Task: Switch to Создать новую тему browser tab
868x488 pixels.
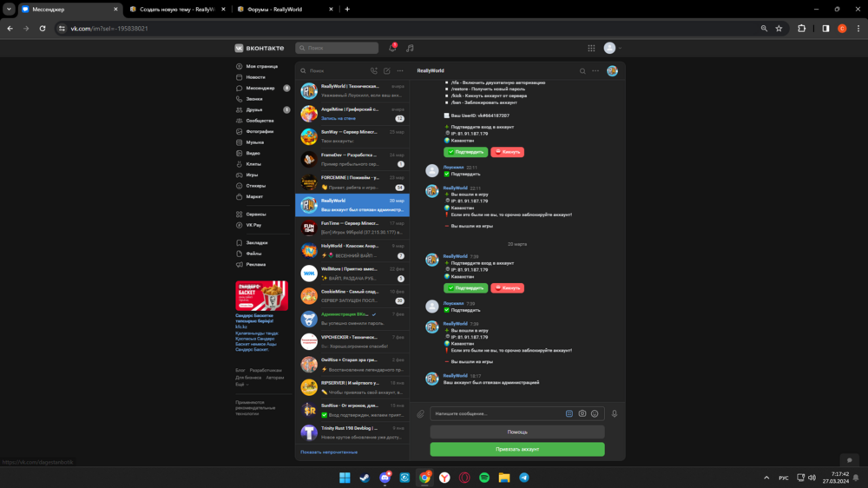Action: (x=177, y=10)
